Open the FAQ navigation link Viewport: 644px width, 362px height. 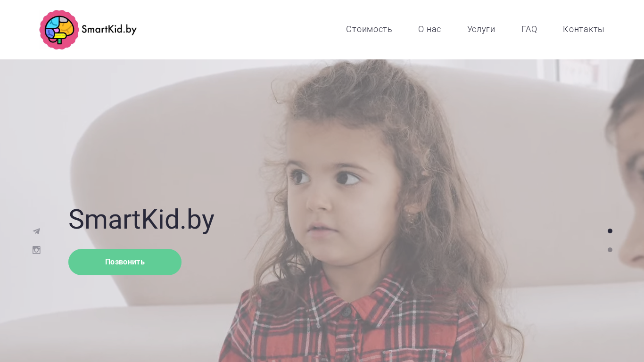point(529,29)
